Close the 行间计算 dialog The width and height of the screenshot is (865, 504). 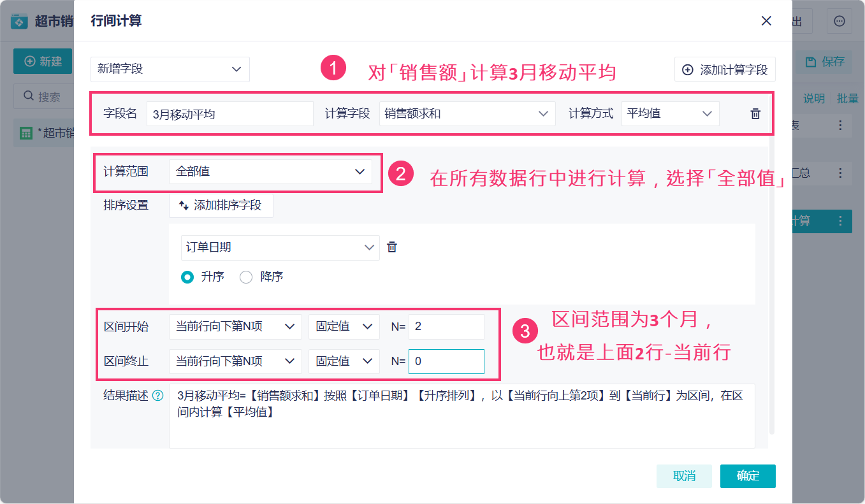click(x=766, y=21)
